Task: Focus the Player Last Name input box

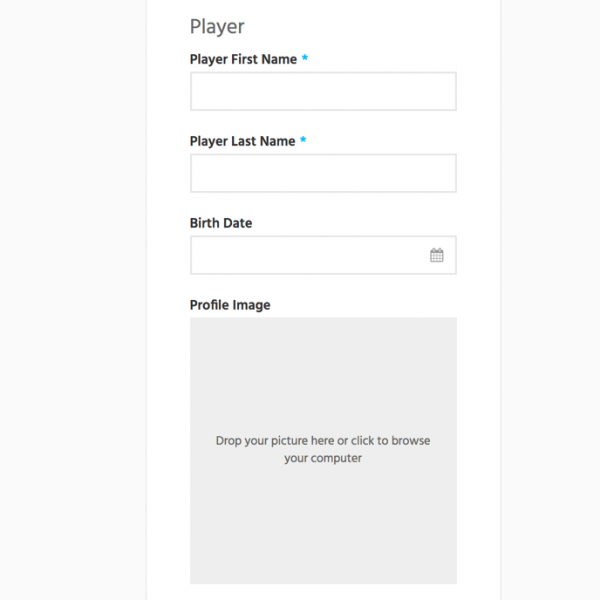Action: coord(323,173)
